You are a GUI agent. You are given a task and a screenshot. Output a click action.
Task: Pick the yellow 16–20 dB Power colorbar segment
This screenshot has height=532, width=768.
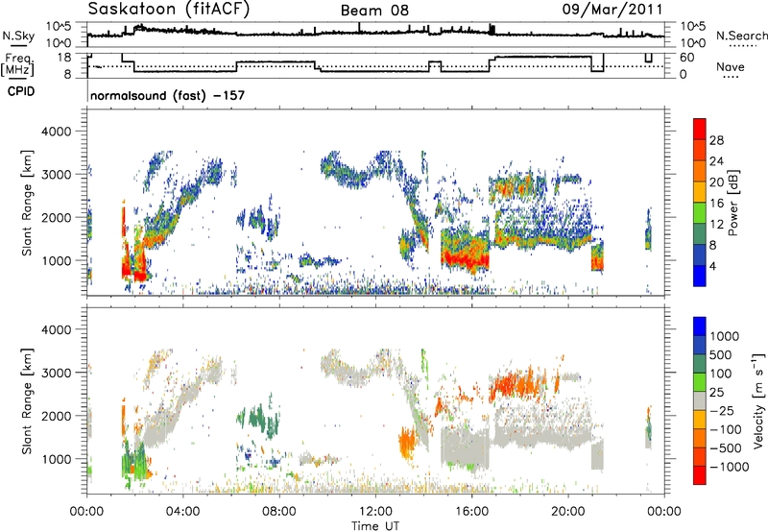tap(700, 192)
